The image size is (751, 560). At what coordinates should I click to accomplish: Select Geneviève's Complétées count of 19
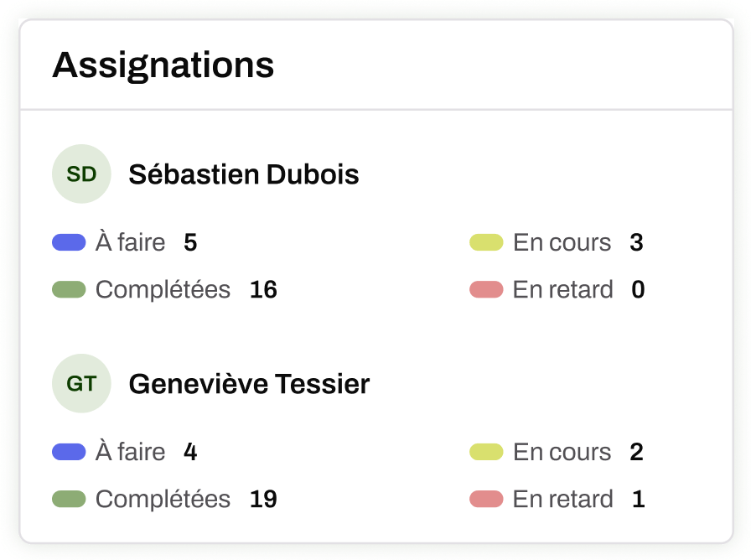263,500
